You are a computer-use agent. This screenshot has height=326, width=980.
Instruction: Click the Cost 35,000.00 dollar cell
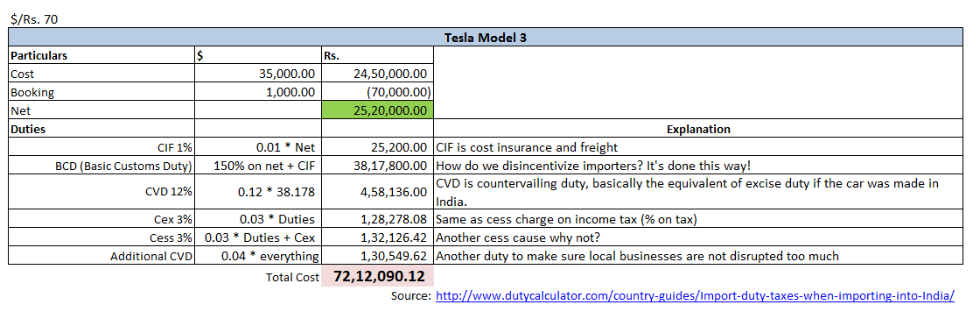[258, 74]
